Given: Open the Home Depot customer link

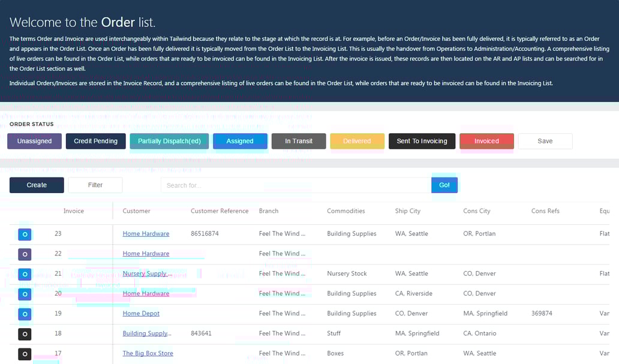Looking at the screenshot, I should [x=141, y=314].
